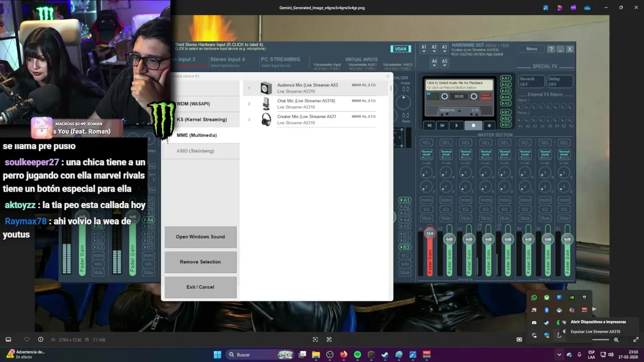Choose Abrir Dispositivos e impresoras menu entry
Image resolution: width=644 pixels, height=362 pixels.
598,322
